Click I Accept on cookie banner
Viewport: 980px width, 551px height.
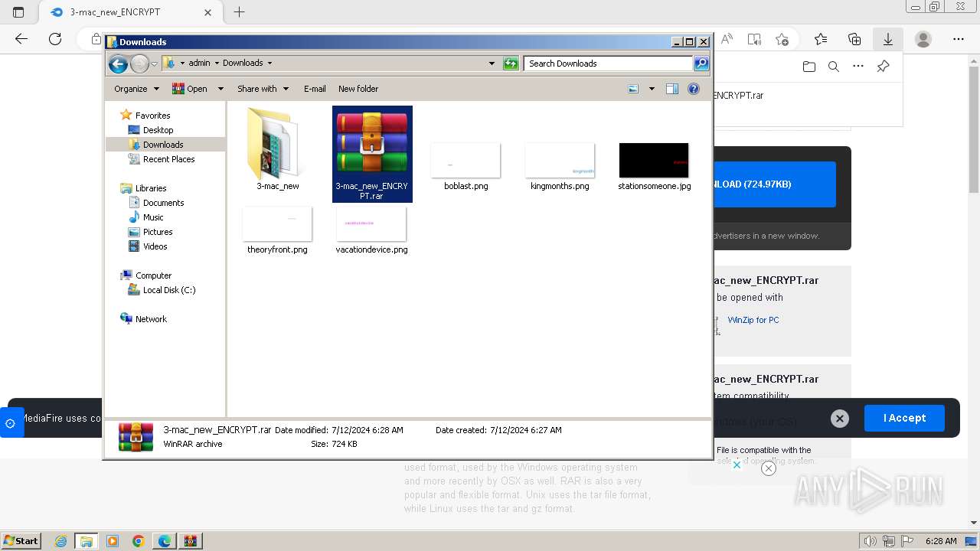tap(904, 418)
